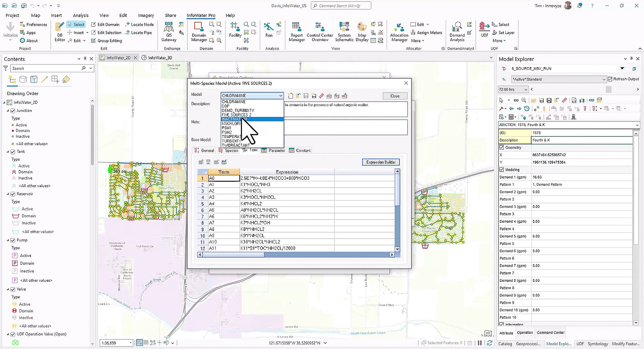
Task: Click the horizontal scrollbar of the Term table
Action: click(x=296, y=255)
